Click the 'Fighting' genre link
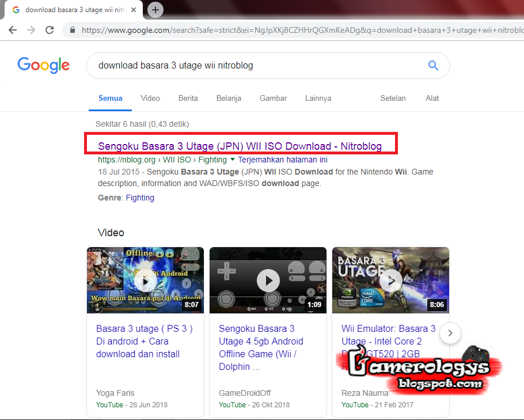Viewport: 524px width, 420px height. pos(140,198)
